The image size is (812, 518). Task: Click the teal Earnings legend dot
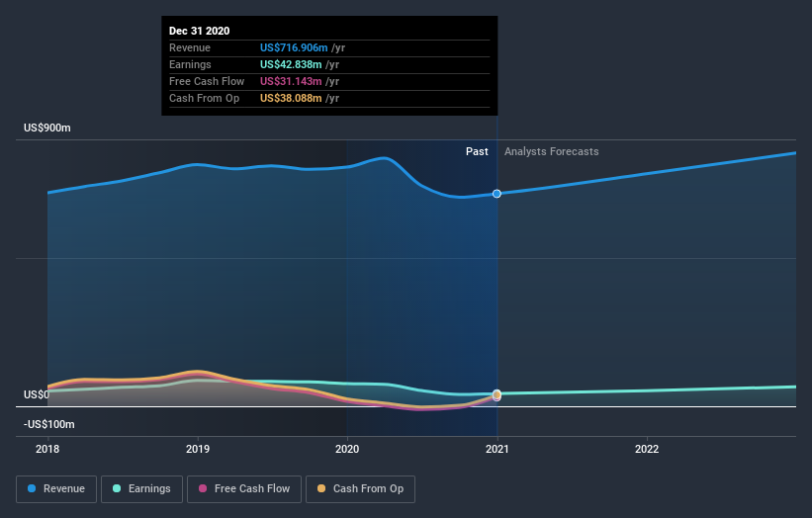pos(117,488)
